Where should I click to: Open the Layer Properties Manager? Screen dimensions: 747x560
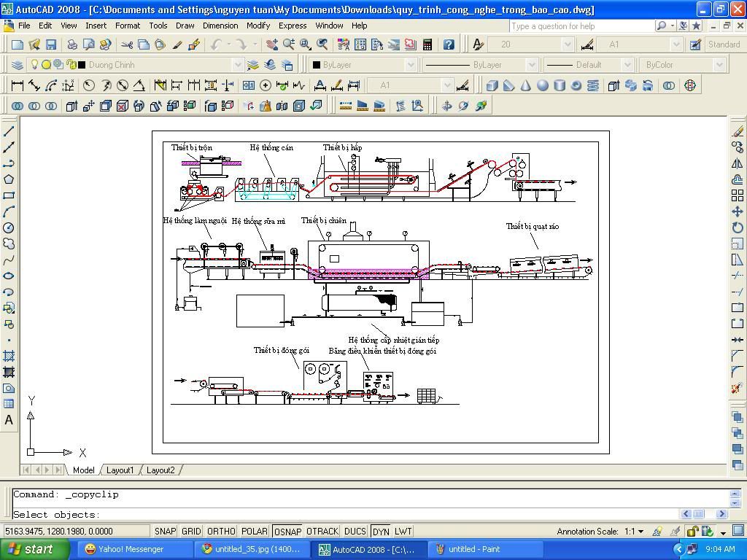click(x=18, y=65)
